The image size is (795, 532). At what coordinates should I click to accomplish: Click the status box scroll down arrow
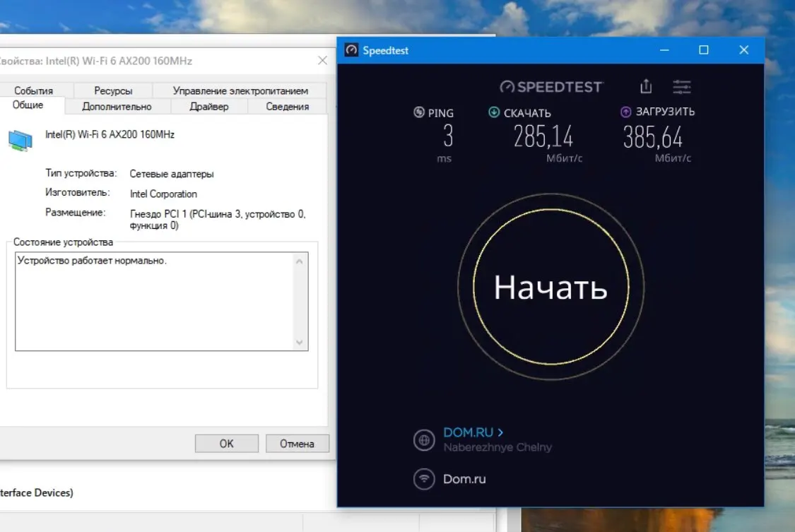299,342
